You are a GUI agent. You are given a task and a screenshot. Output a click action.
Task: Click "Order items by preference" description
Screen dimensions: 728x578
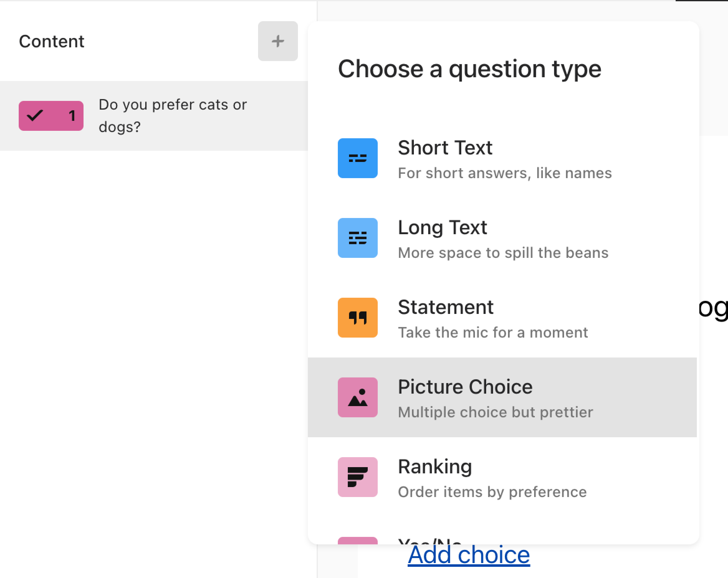point(492,492)
